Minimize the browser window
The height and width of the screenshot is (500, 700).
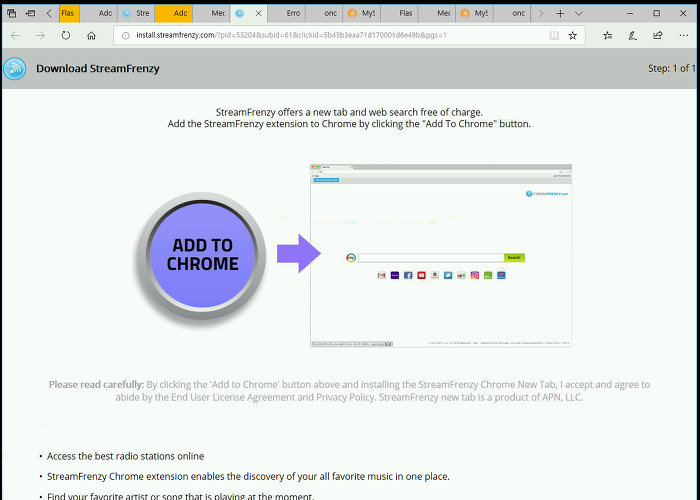coord(630,13)
